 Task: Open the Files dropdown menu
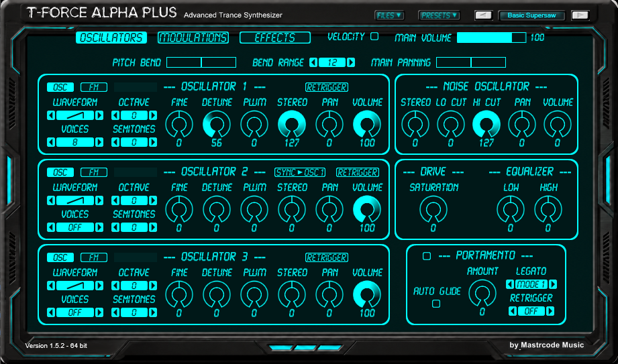point(389,15)
